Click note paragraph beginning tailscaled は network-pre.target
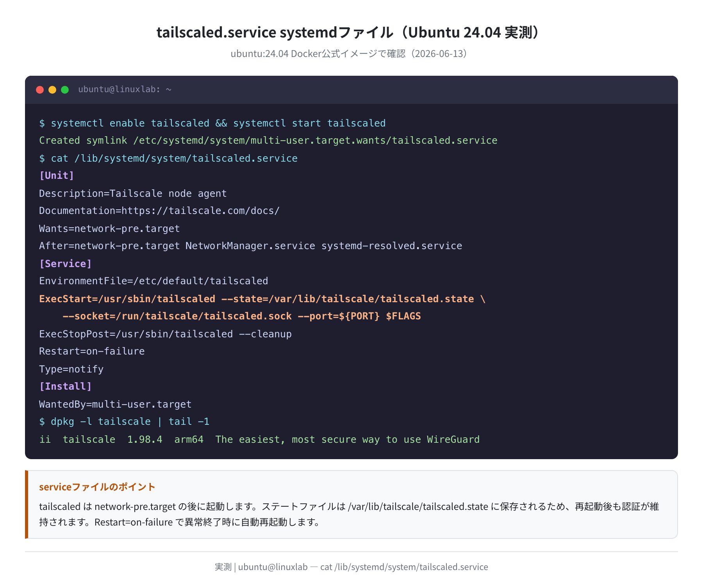The height and width of the screenshot is (588, 703). (x=349, y=514)
